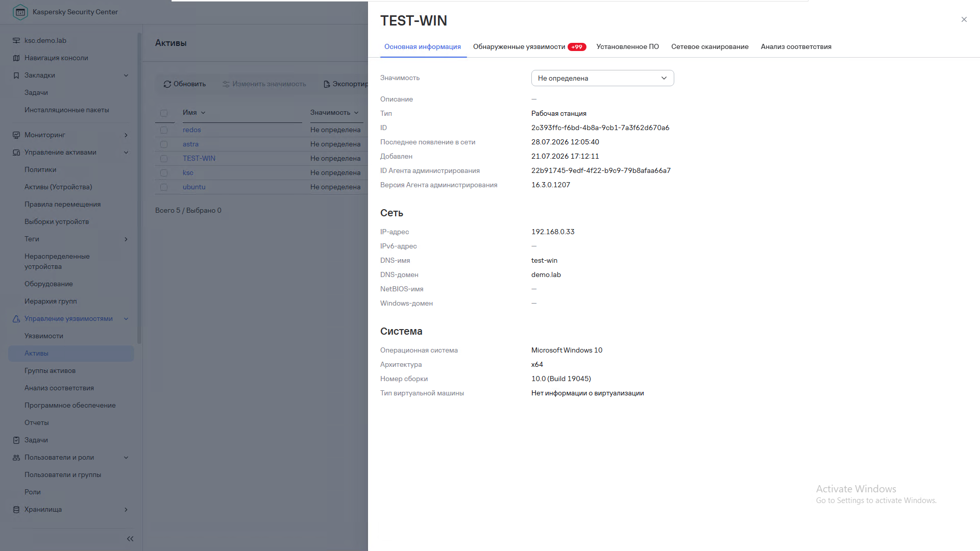Viewport: 980px width, 551px height.
Task: Click the IP address 192.168.0.33
Action: [553, 232]
